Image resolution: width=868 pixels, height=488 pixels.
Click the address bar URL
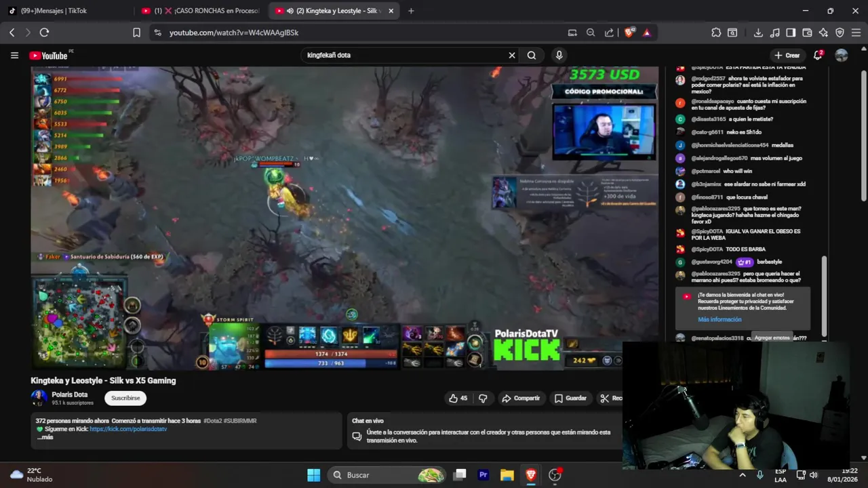(234, 33)
